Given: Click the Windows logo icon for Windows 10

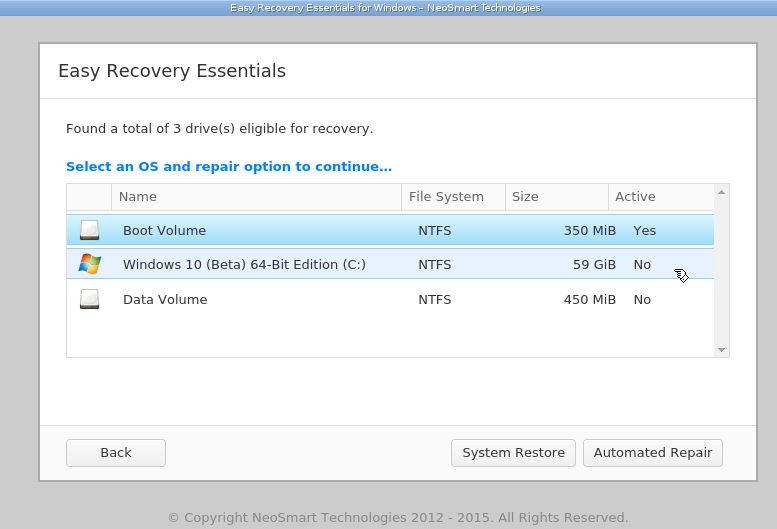Looking at the screenshot, I should click(x=89, y=264).
